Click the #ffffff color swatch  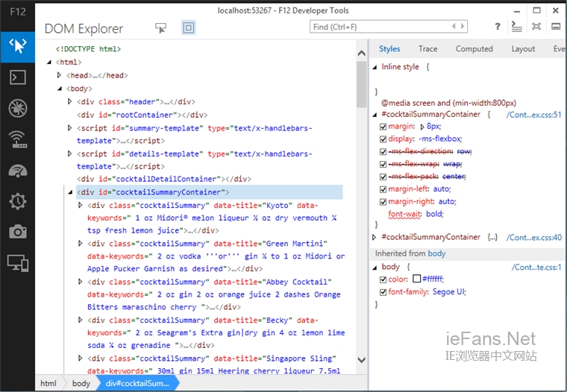click(x=416, y=279)
